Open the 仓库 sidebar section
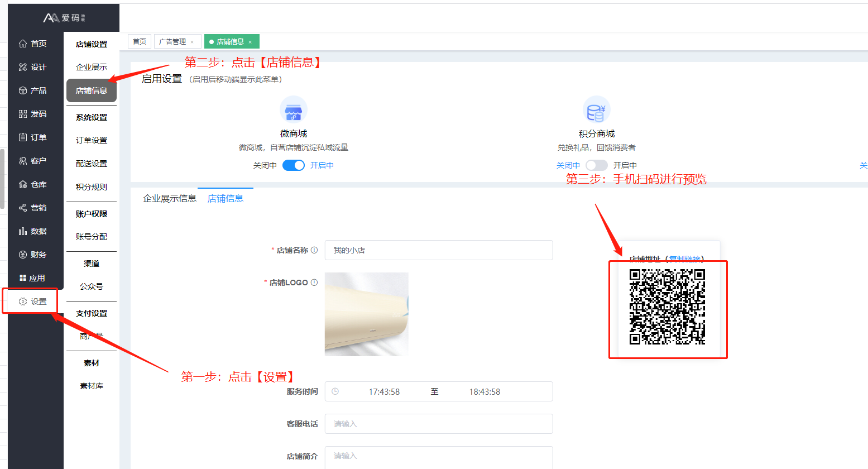 [x=33, y=184]
